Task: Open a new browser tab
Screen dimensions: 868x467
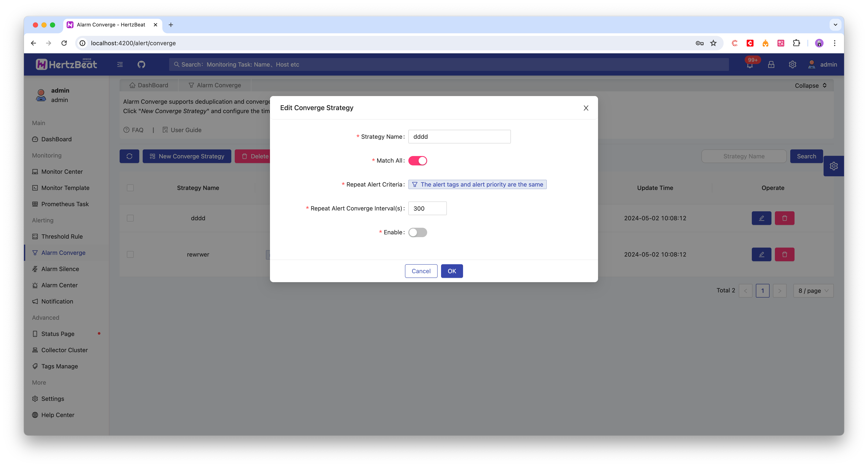Action: [171, 25]
